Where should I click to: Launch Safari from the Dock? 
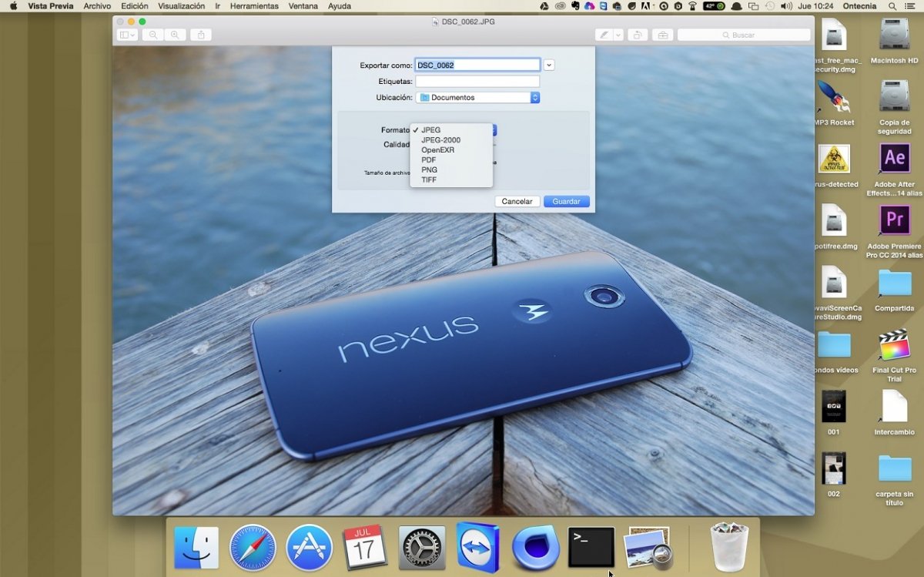coord(253,548)
